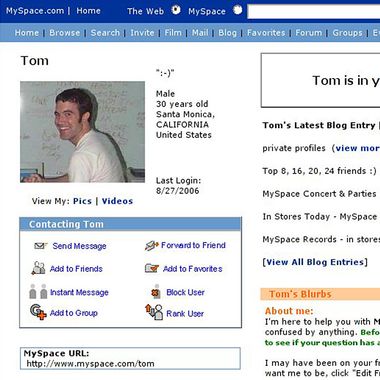
Task: Click Tom's profile photo
Action: point(82,132)
